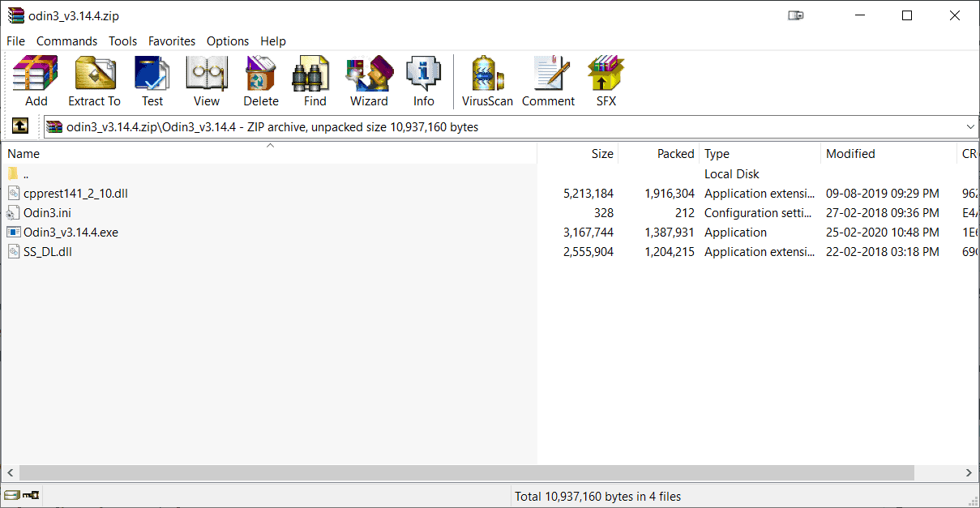Select the cpprest141_2_10.dll file name
Viewport: 980px width, 508px height.
point(75,193)
